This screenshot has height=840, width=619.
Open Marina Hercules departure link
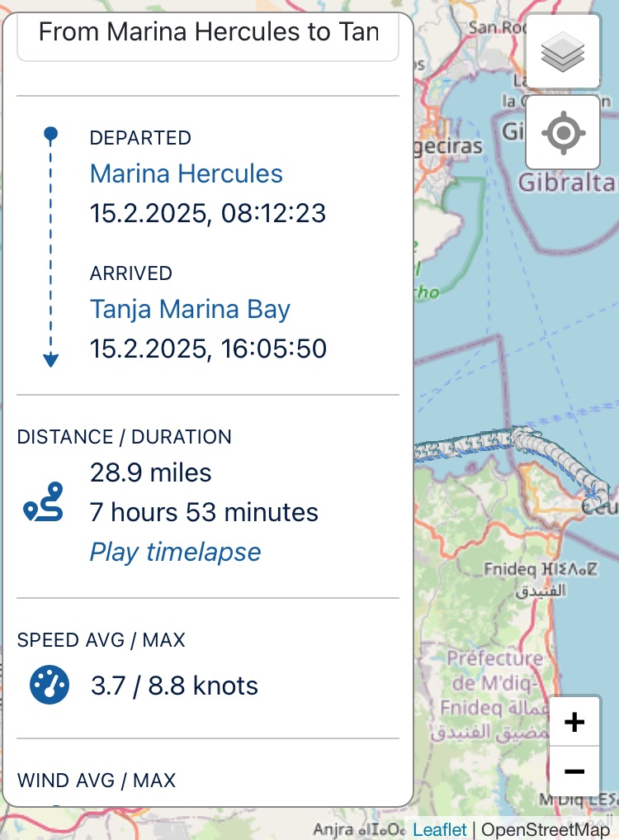coord(187,173)
